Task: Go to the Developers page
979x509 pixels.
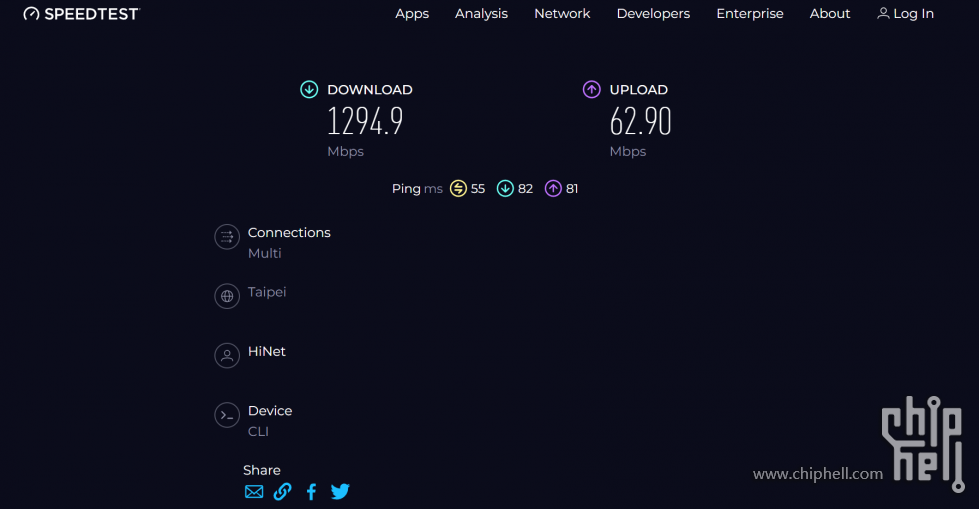Action: [653, 14]
